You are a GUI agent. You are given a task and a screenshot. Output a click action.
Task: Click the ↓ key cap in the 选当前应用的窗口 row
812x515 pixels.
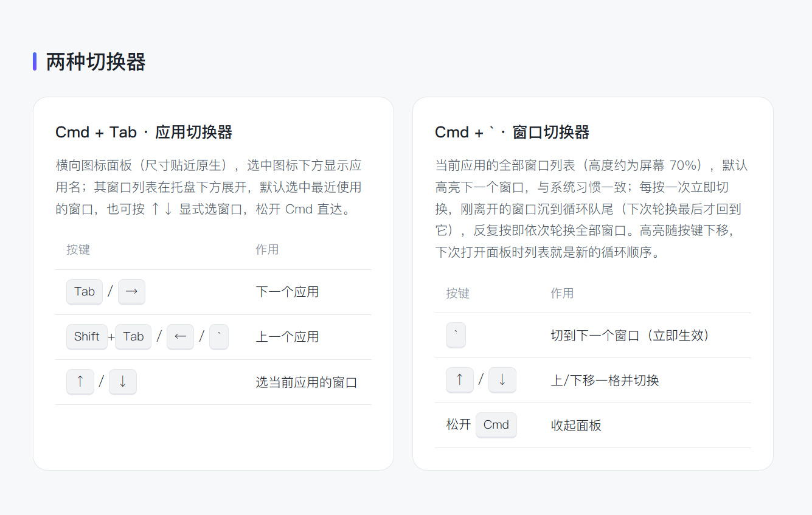point(123,382)
